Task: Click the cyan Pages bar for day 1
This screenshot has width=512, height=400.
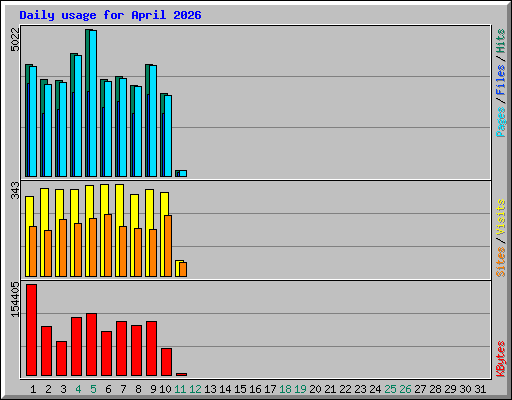Action: (x=33, y=121)
